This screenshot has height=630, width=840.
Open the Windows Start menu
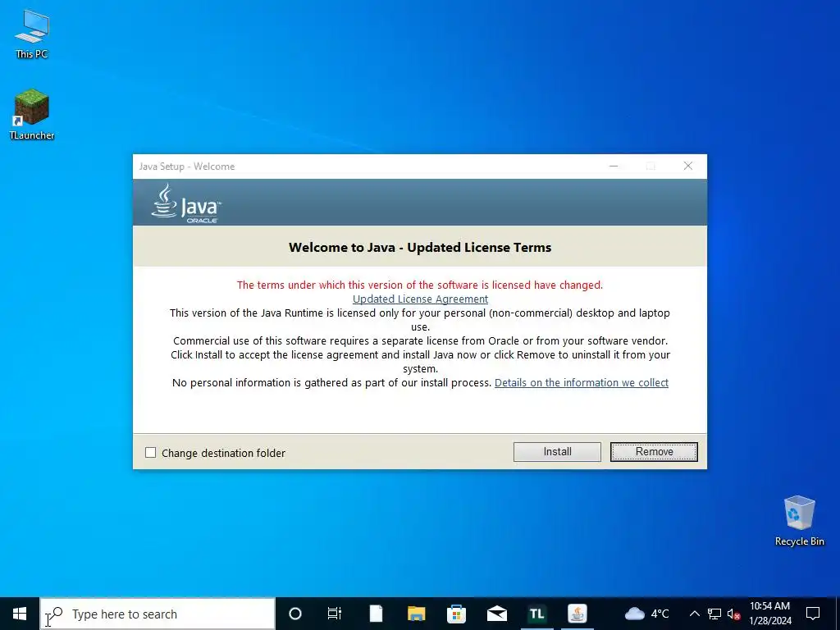[20, 614]
